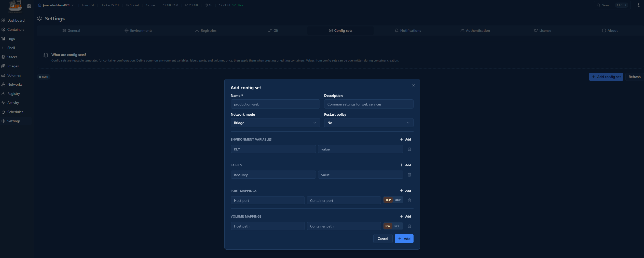The height and width of the screenshot is (258, 644).
Task: Open the jusec-dockhand001 environment selector
Action: point(56,5)
